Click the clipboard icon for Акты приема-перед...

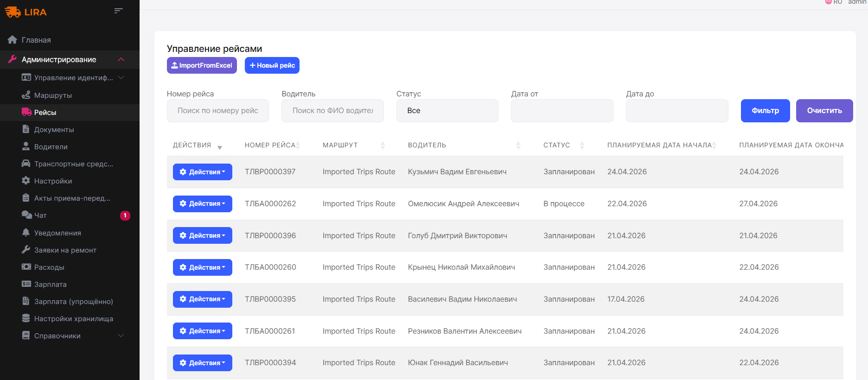coord(26,198)
